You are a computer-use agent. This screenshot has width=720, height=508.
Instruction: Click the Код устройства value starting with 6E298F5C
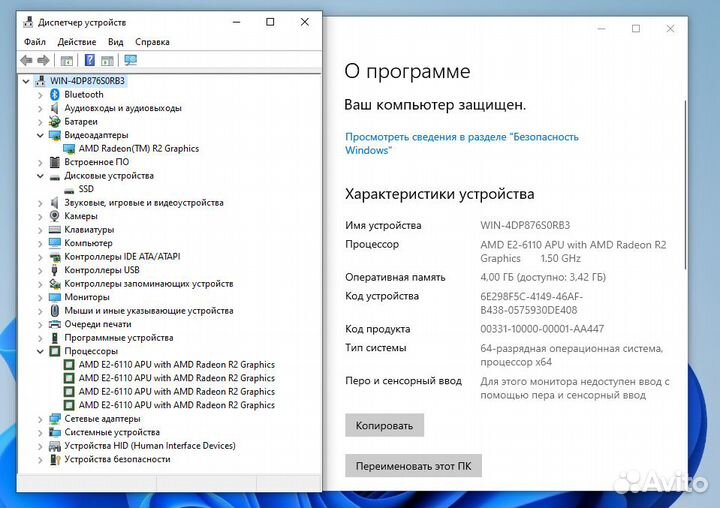click(x=531, y=303)
